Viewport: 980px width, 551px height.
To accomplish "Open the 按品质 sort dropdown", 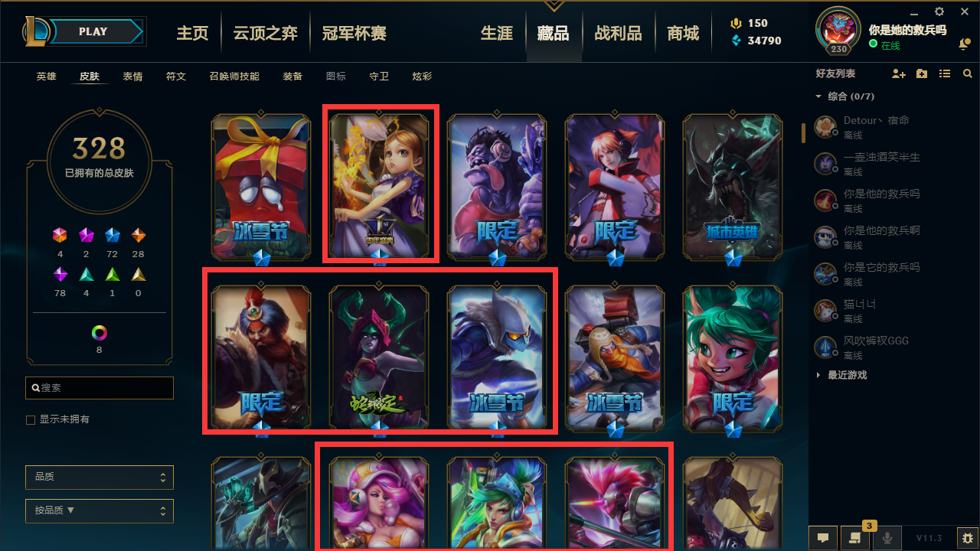I will tap(100, 510).
